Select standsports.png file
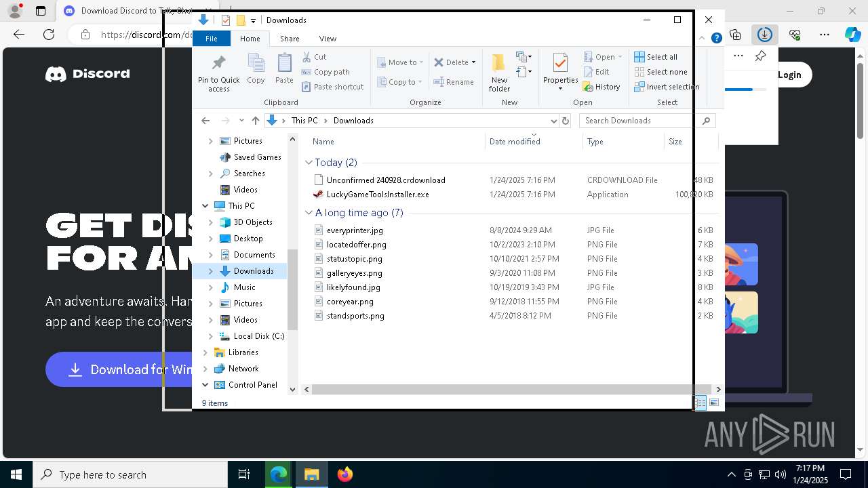 pos(355,316)
